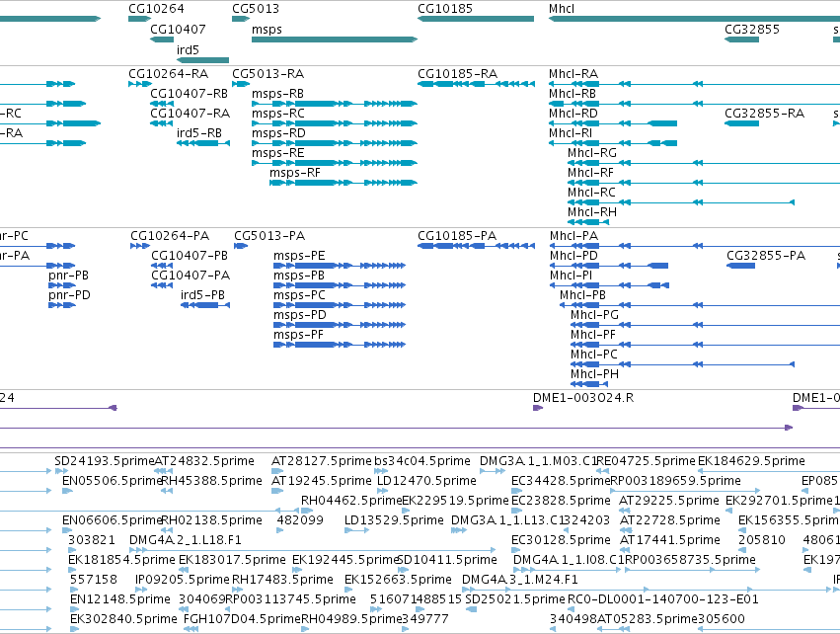Click transcript msps-RD label
This screenshot has width=840, height=634.
click(278, 133)
